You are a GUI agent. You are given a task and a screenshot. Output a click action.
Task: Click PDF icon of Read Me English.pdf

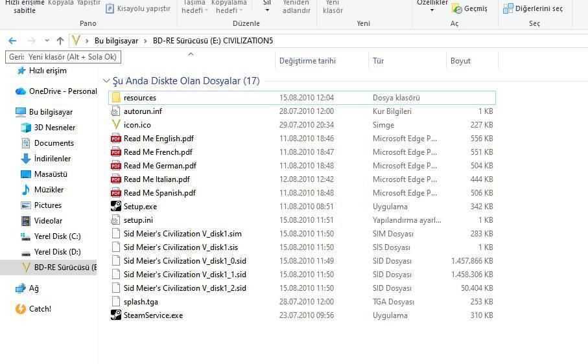116,139
